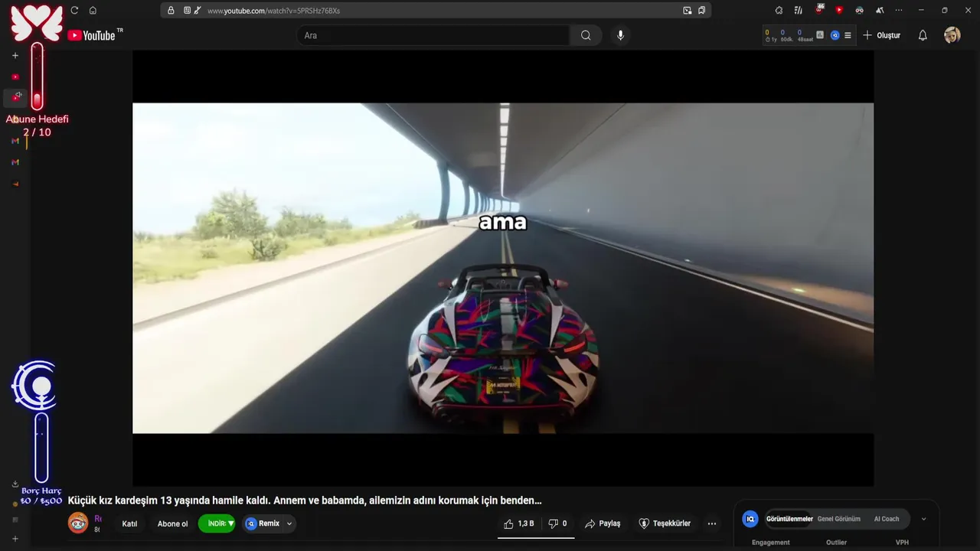Start voice search with microphone

[620, 35]
